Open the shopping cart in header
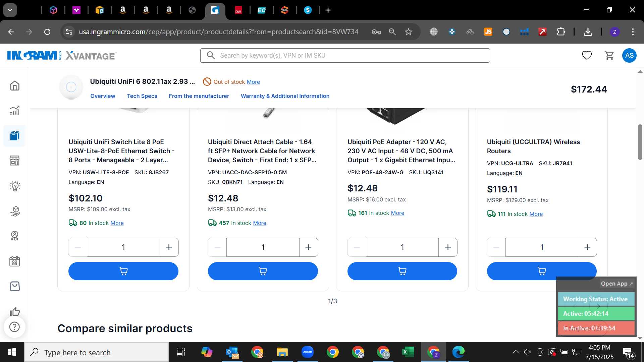 tap(609, 55)
